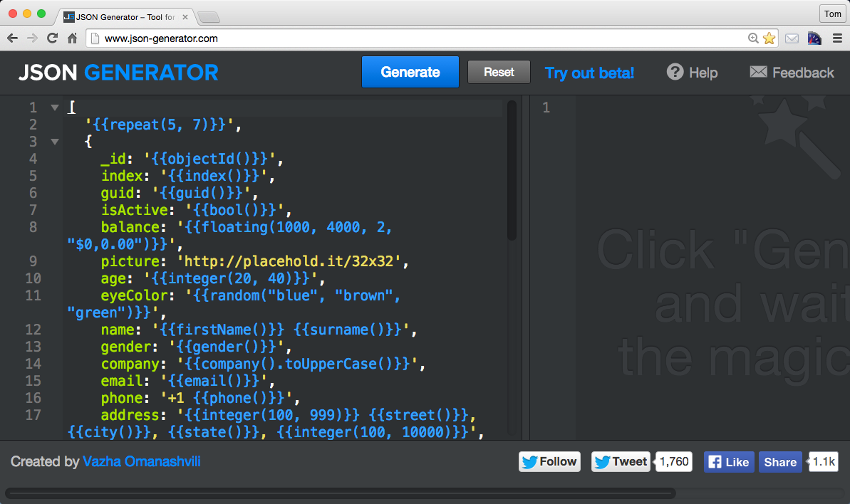Open the Try out beta! link
This screenshot has width=850, height=504.
click(x=589, y=72)
